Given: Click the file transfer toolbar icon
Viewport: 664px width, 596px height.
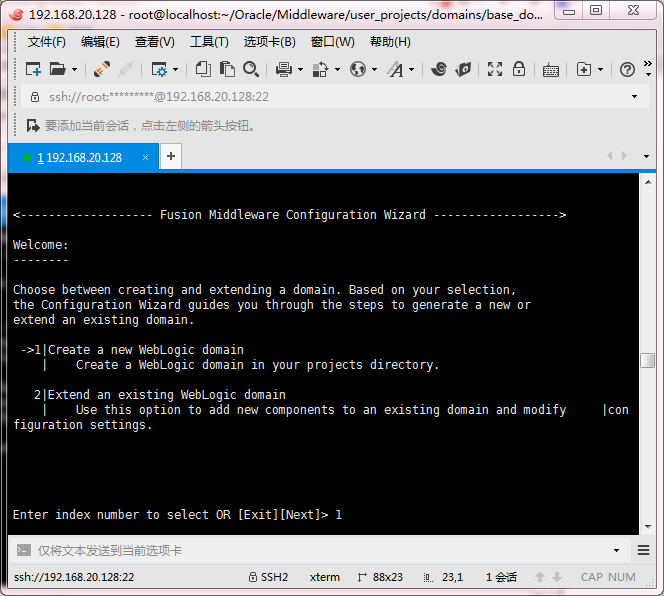Looking at the screenshot, I should coord(320,69).
